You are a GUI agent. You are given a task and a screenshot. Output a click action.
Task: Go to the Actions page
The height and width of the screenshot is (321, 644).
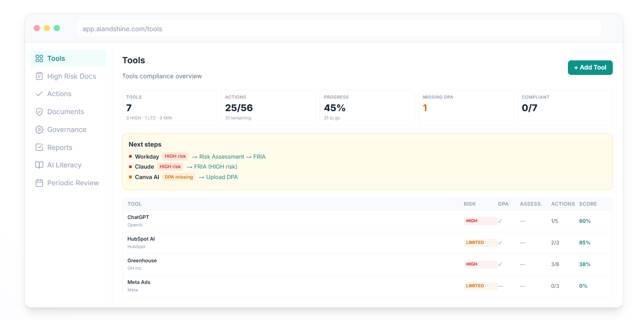68,94
